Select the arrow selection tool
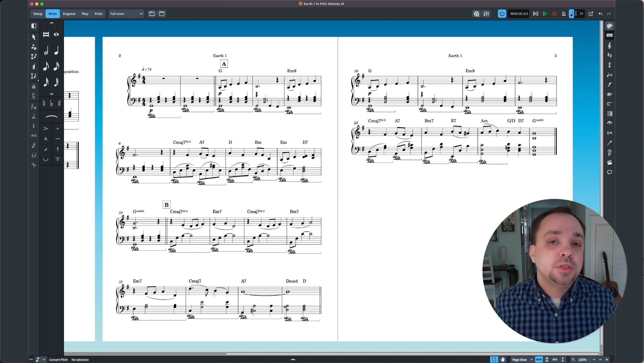Screen dimensions: 644x363 [x=34, y=37]
